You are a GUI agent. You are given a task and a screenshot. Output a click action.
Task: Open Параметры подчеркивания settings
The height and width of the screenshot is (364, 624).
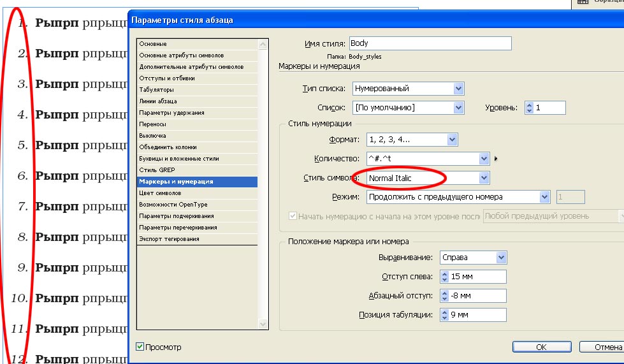point(198,216)
